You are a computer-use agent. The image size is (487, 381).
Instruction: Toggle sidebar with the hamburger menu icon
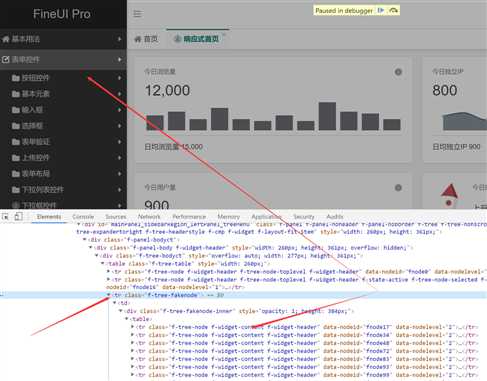(137, 14)
